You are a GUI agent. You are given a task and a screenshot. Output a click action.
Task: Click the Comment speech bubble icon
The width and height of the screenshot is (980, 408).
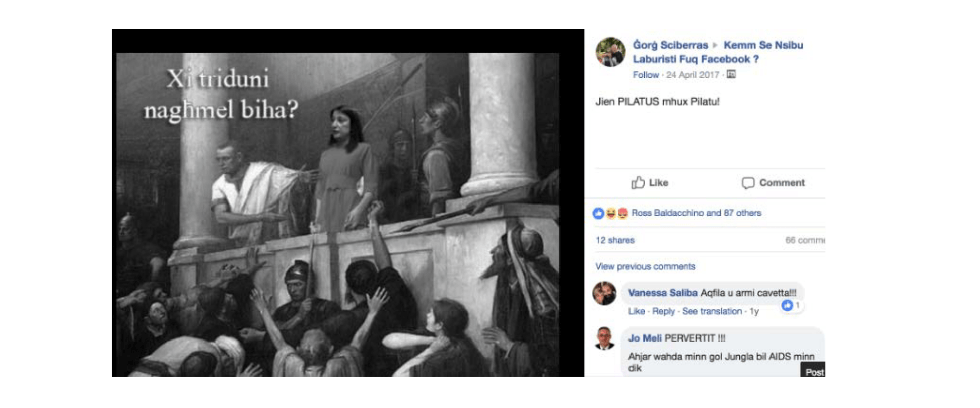pos(748,183)
